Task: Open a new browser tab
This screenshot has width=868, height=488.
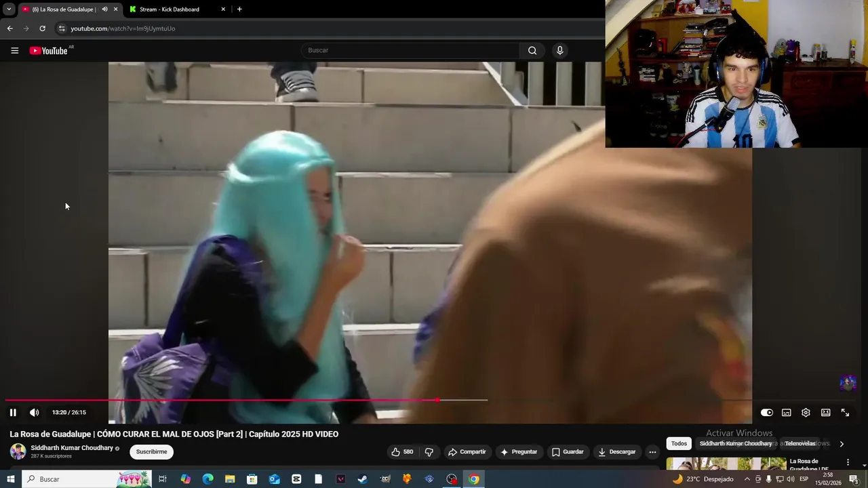Action: coord(239,9)
